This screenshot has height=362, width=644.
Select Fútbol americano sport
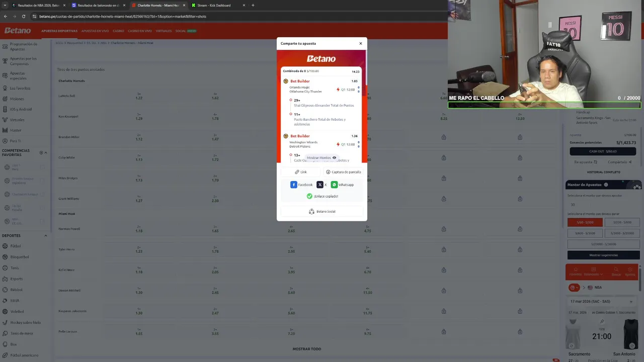tap(24, 355)
